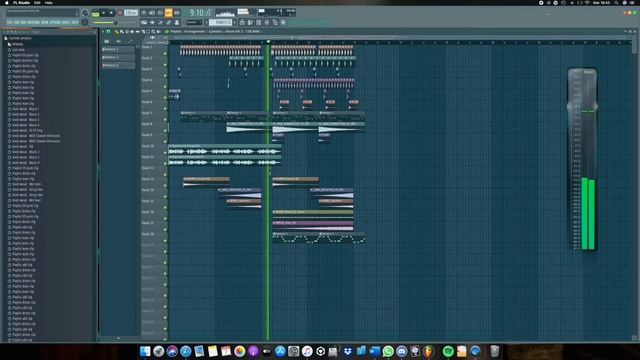
Task: Open WhatsApp from the Dock
Action: 388,351
